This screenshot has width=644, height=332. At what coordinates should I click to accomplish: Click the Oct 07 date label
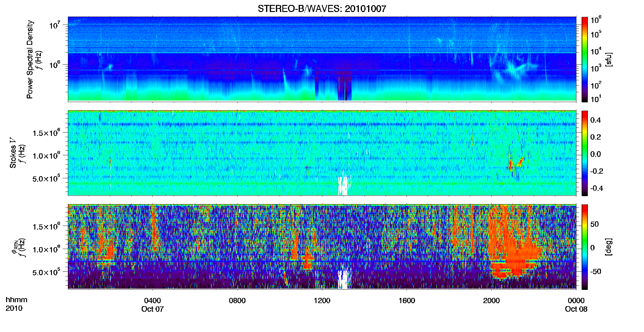[152, 309]
